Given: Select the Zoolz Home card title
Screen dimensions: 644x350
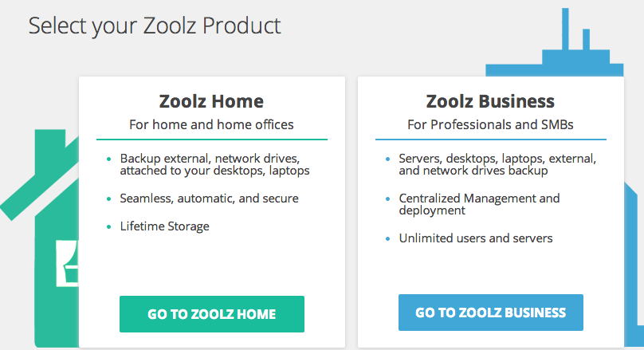Looking at the screenshot, I should [211, 101].
